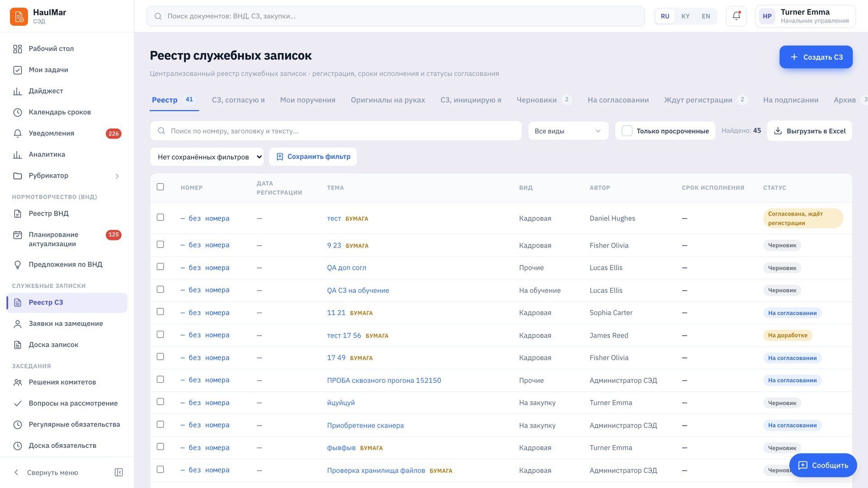Switch to the СЗ, согласую я tab
This screenshot has height=488, width=868.
point(238,100)
